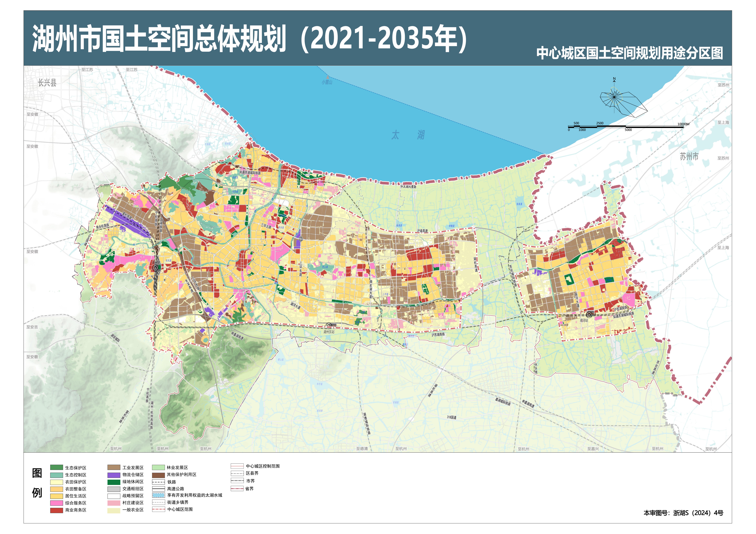This screenshot has width=756, height=534.
Task: Click the 至安吉 direction label
Action: coord(32,327)
